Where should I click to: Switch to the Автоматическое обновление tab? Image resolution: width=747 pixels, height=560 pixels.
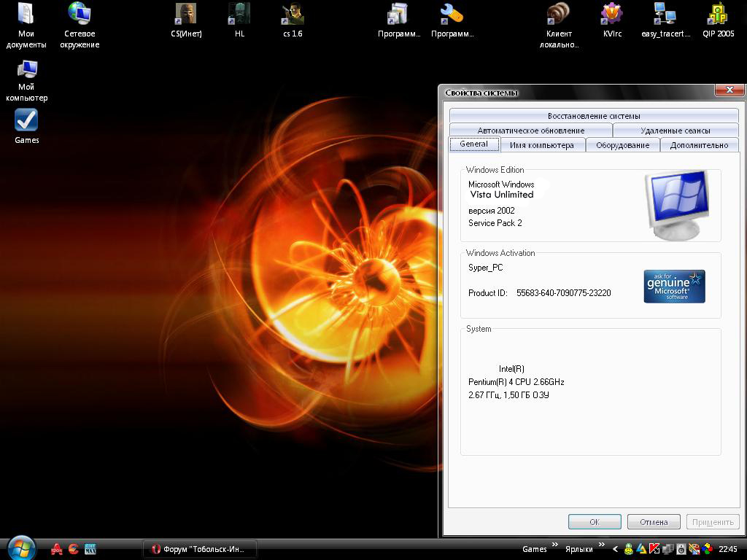point(531,131)
